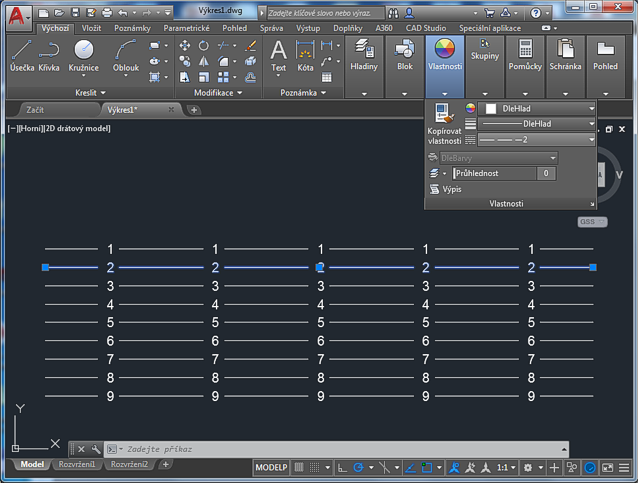Click the Trim tool icon in Modifikace
This screenshot has height=483, width=638.
223,46
